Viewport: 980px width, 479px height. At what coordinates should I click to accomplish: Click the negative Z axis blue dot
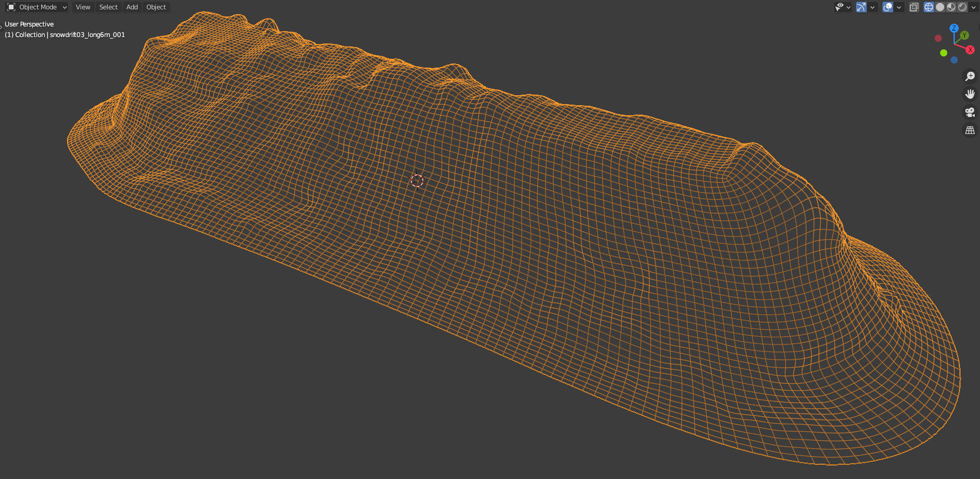pyautogui.click(x=954, y=60)
